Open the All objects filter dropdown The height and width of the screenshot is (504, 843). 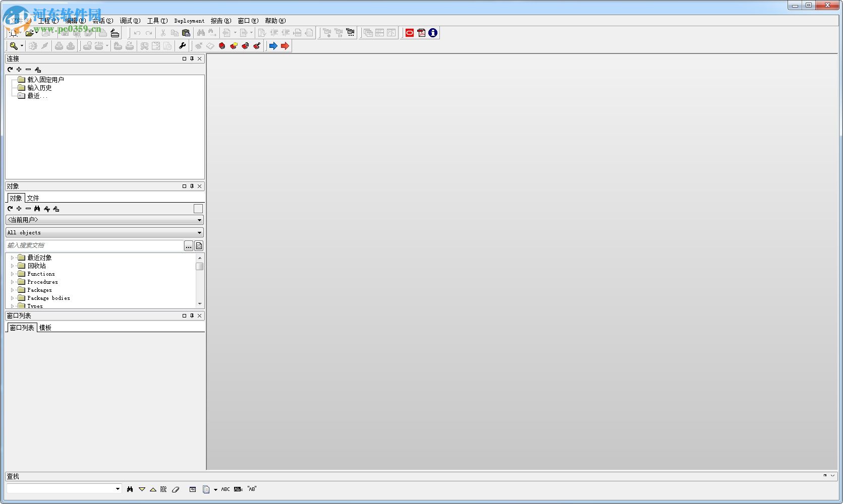point(199,233)
